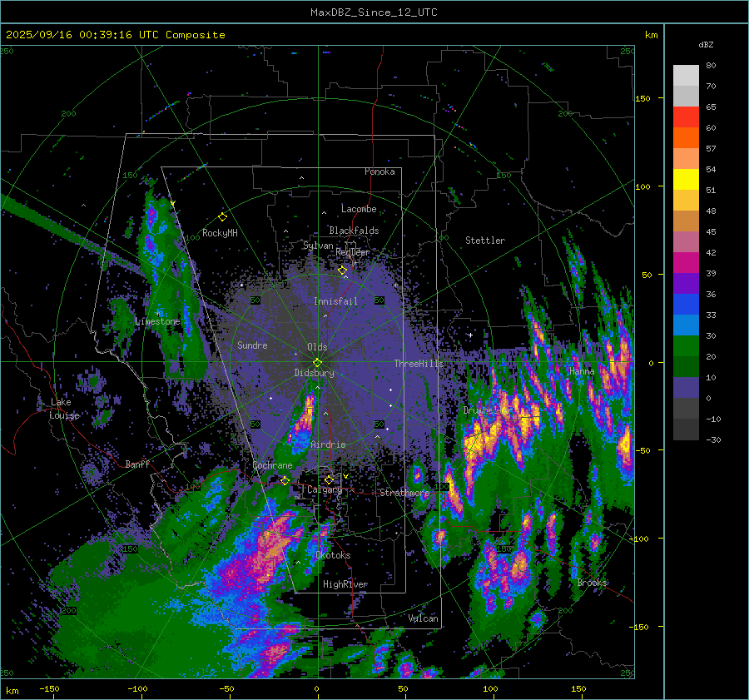
Task: Click the yellow V marker northwest of RockyMH
Action: tap(172, 204)
